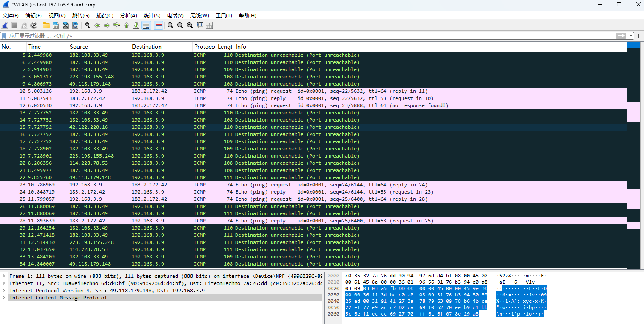
Task: Toggle auto-scroll during live capture
Action: [x=146, y=25]
